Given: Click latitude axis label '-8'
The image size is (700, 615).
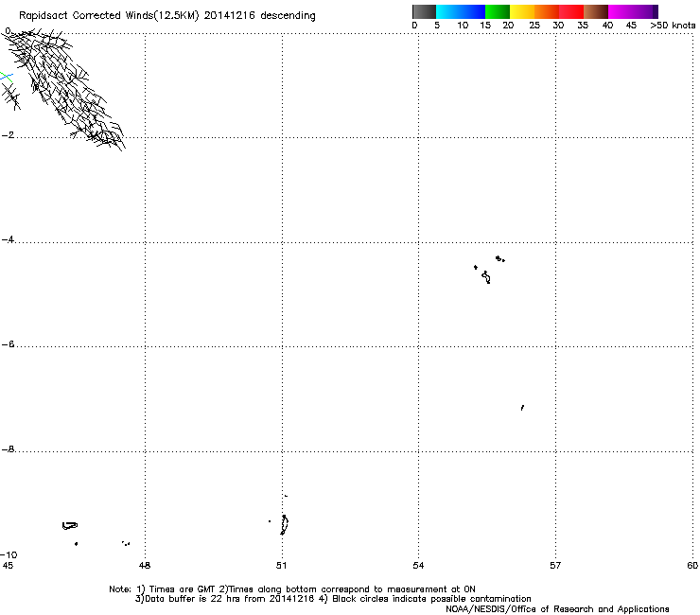Looking at the screenshot, I should click(8, 449).
